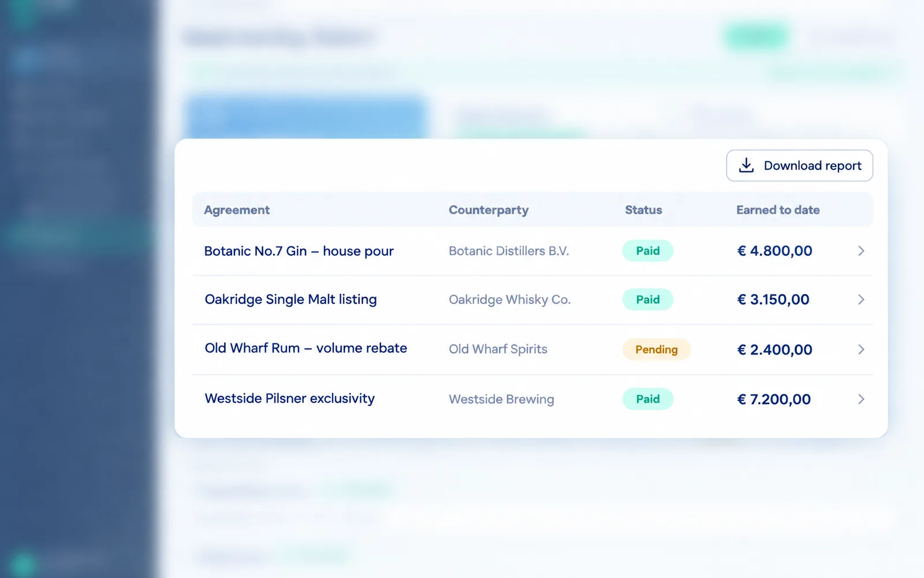924x578 pixels.
Task: Click the Paid badge for Botanic Distillers
Action: (647, 251)
